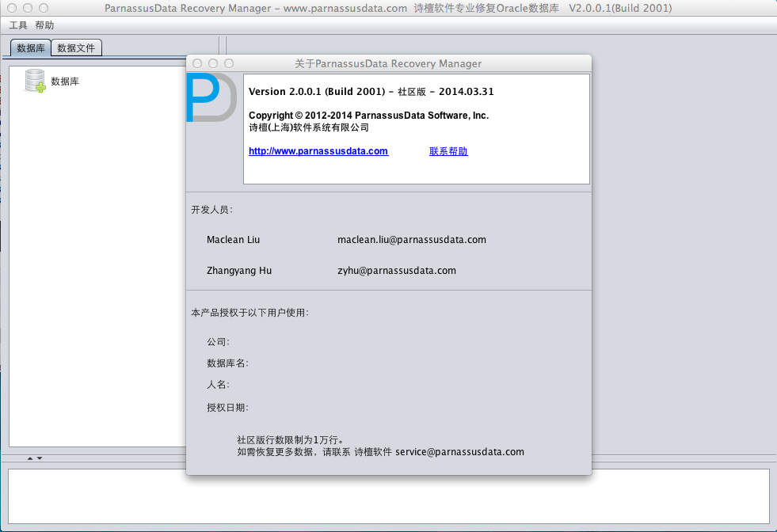777x532 pixels.
Task: Minimize the main Recovery Manager window
Action: coord(28,8)
